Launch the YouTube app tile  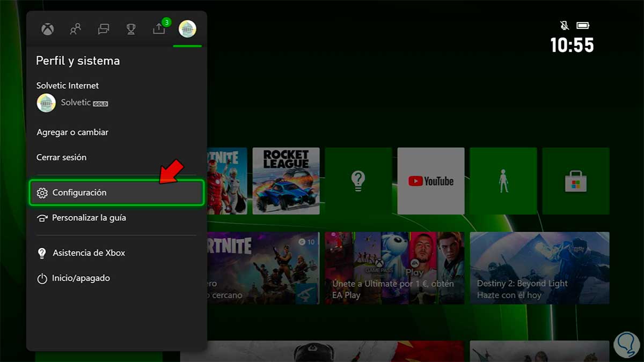(431, 181)
